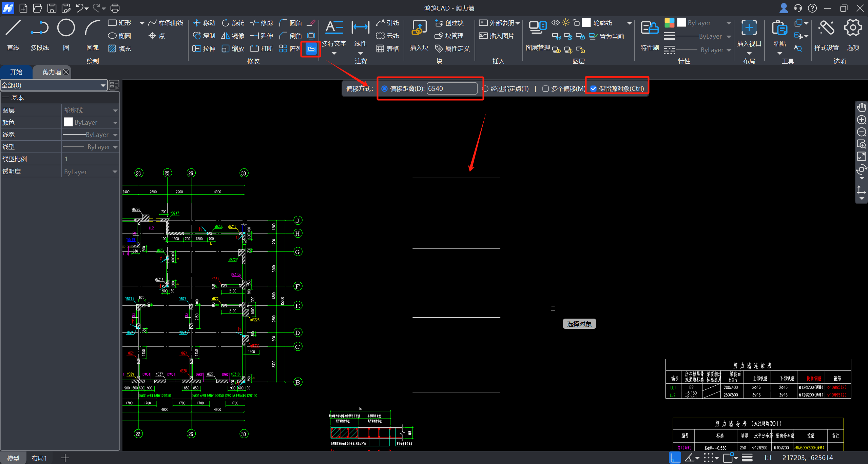Uncheck 保留源对象(Ctrl) option
This screenshot has height=464, width=868.
tap(593, 89)
